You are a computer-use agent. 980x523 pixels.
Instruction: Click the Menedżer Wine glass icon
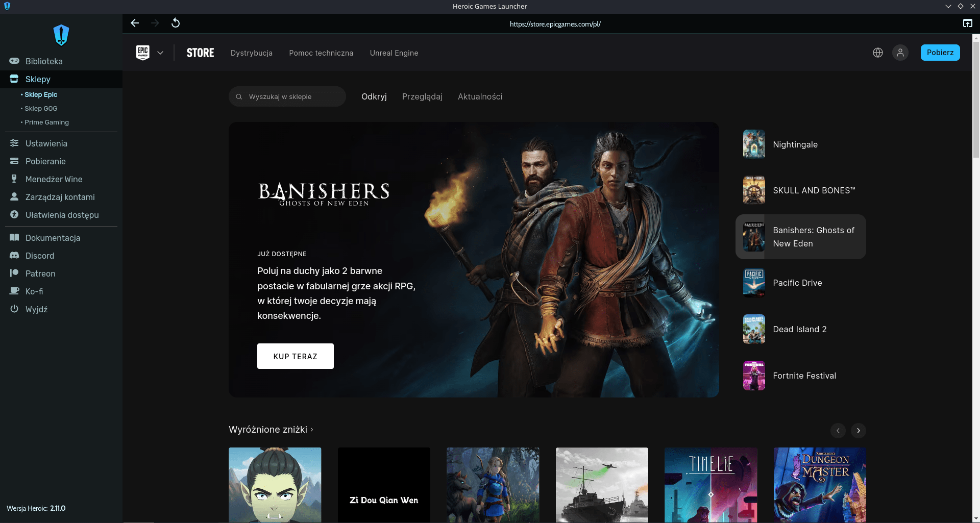14,179
